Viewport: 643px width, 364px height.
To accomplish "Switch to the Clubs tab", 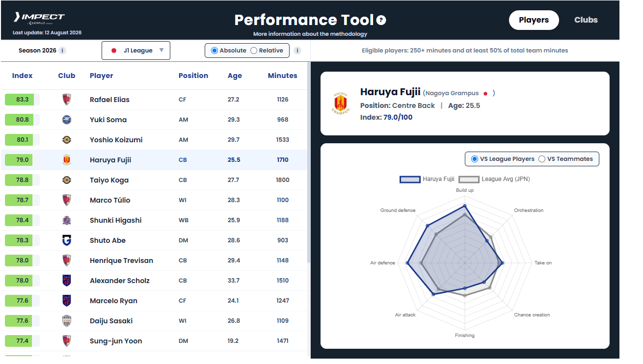I will [x=586, y=20].
